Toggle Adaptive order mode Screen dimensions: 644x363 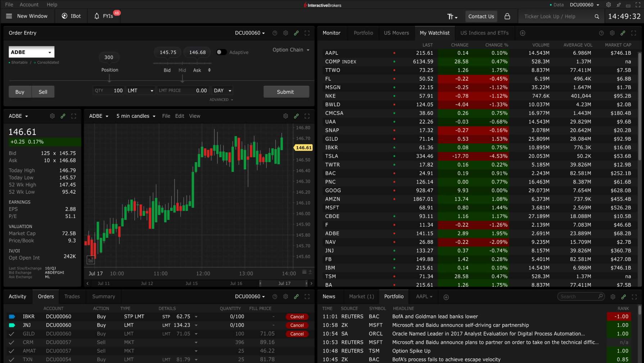point(221,52)
